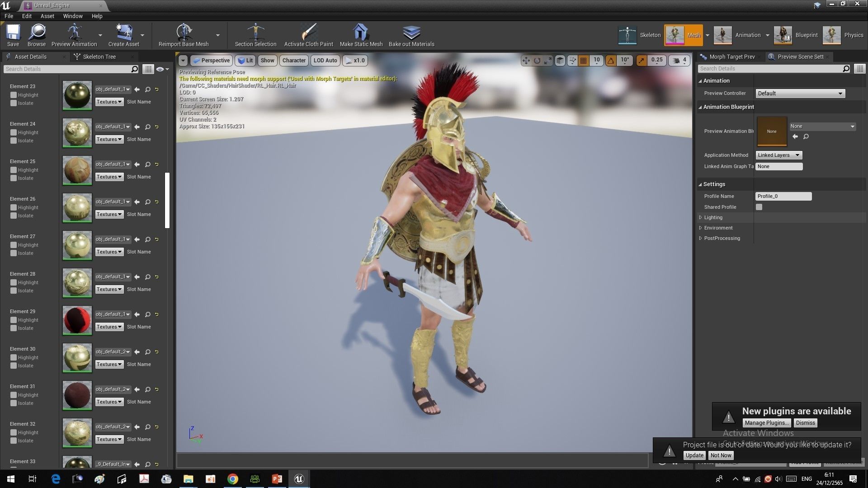
Task: Click the Show viewport button
Action: 267,61
